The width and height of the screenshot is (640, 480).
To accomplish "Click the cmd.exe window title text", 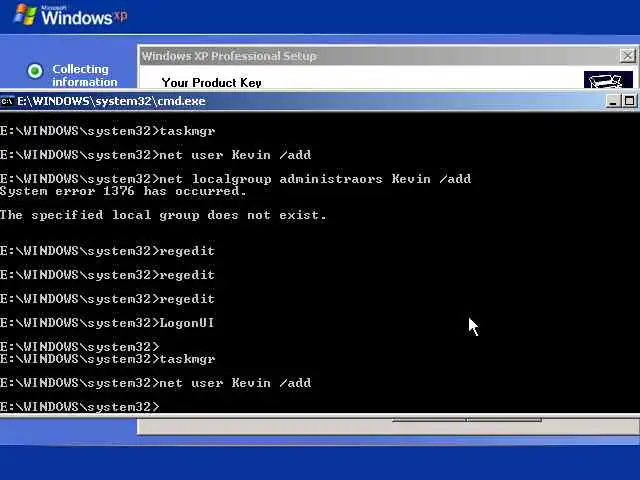I will pyautogui.click(x=111, y=101).
